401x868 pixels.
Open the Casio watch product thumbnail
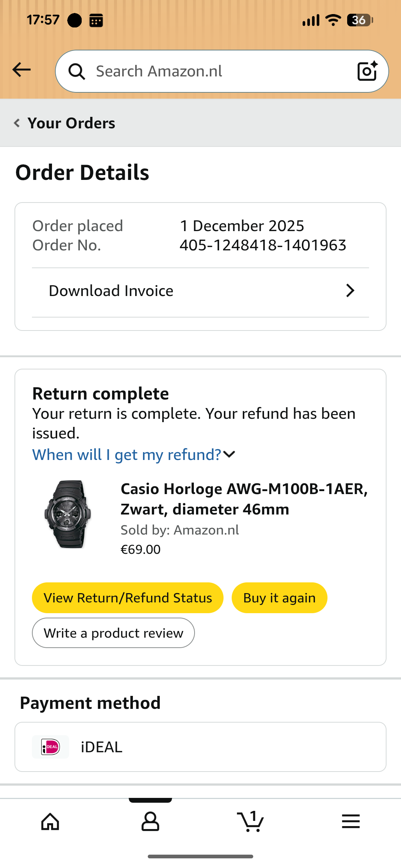68,514
